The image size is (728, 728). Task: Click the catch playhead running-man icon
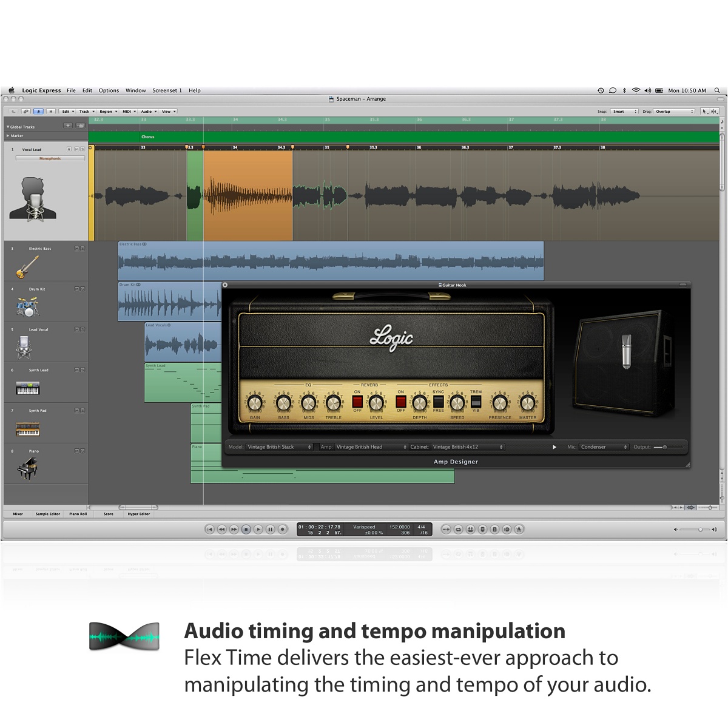pyautogui.click(x=38, y=112)
